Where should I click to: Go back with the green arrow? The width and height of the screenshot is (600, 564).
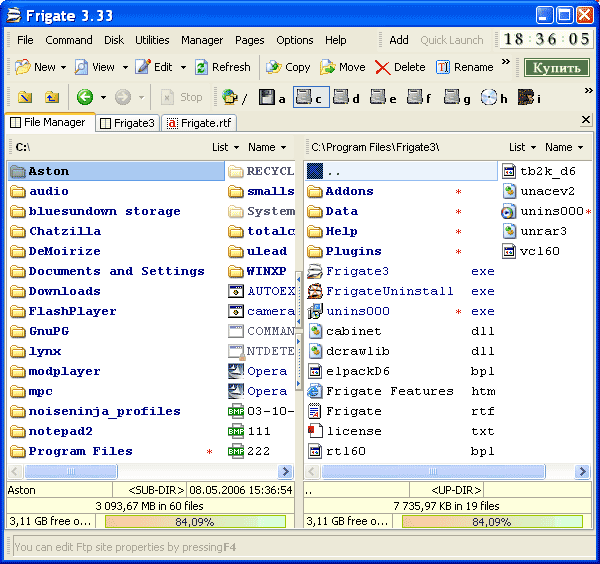(85, 97)
